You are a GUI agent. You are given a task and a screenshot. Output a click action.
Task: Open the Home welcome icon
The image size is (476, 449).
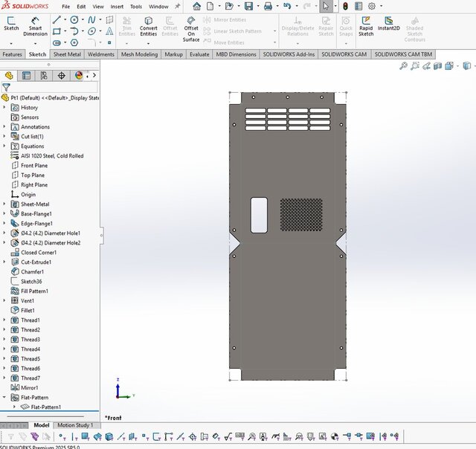click(x=196, y=6)
